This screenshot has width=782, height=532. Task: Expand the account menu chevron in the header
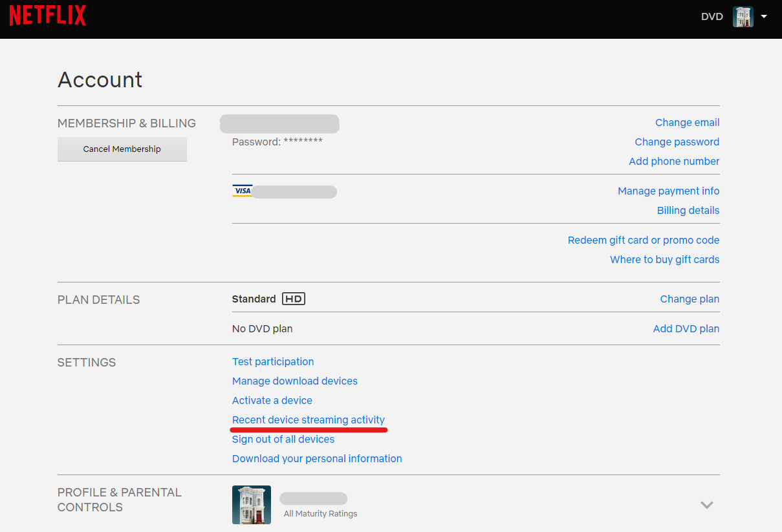click(x=764, y=16)
